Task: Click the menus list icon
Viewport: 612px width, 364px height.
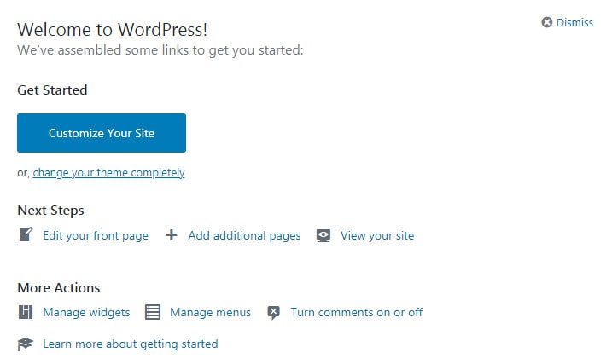Action: tap(153, 312)
